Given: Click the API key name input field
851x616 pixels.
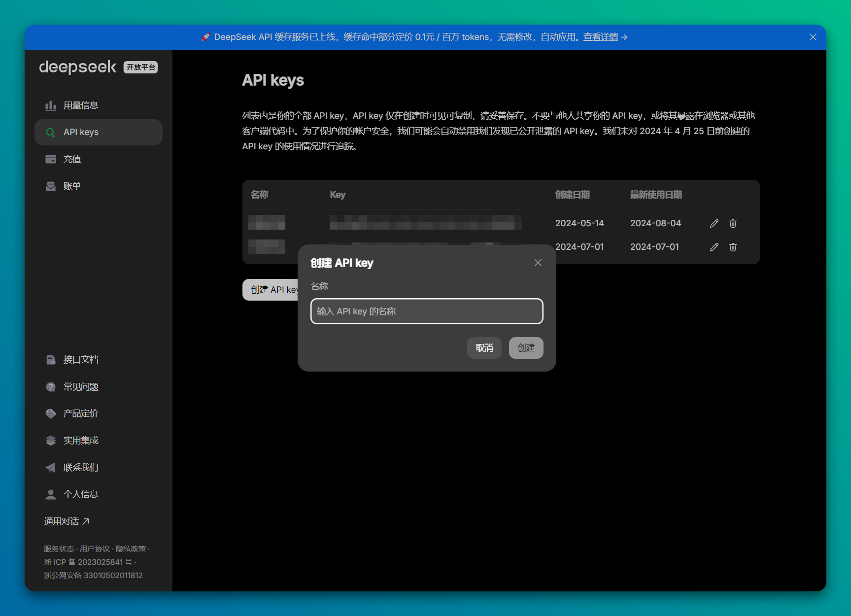Looking at the screenshot, I should pos(426,311).
